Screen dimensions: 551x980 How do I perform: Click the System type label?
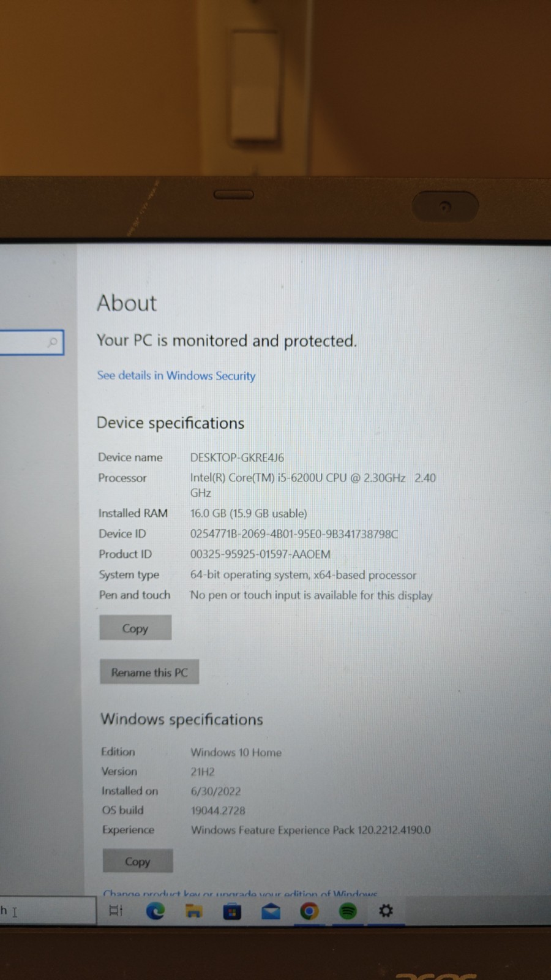[129, 575]
